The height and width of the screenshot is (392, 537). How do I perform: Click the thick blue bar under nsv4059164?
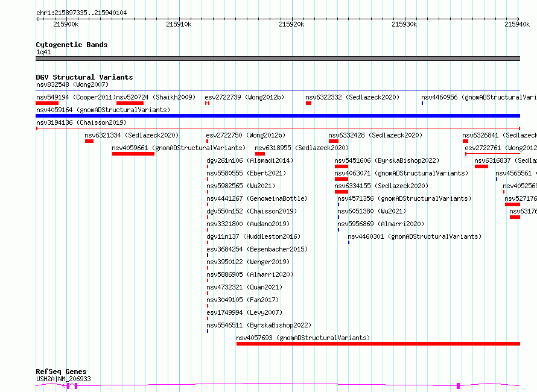(x=278, y=116)
